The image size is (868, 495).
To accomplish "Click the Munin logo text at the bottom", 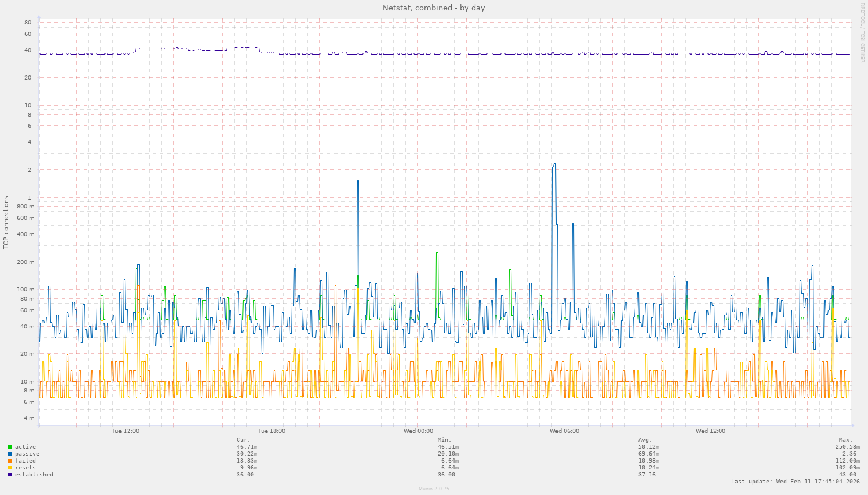I will [x=434, y=489].
